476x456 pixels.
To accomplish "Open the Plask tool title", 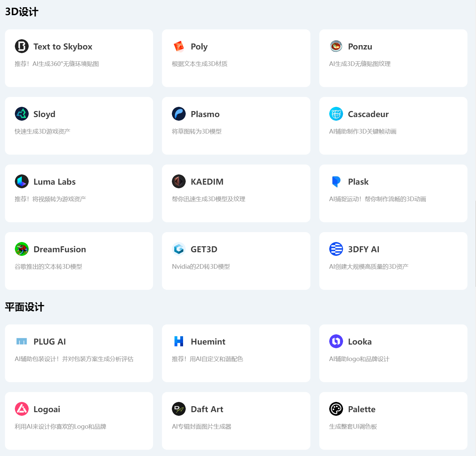I will (359, 182).
